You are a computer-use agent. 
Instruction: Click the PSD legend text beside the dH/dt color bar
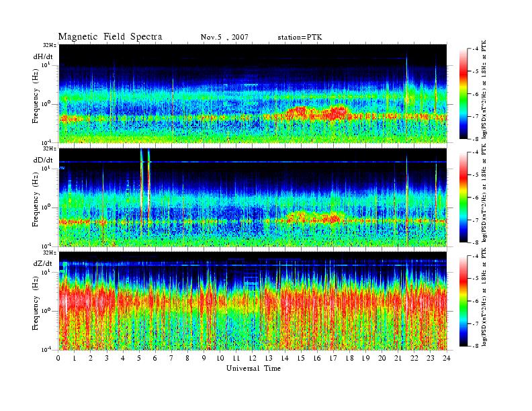(484, 89)
